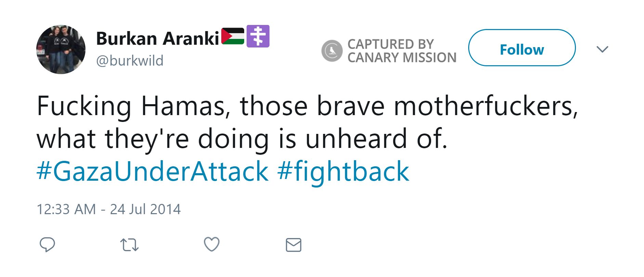Open the tweet's 12:33 AM time link
This screenshot has height=277, width=644.
[x=66, y=209]
